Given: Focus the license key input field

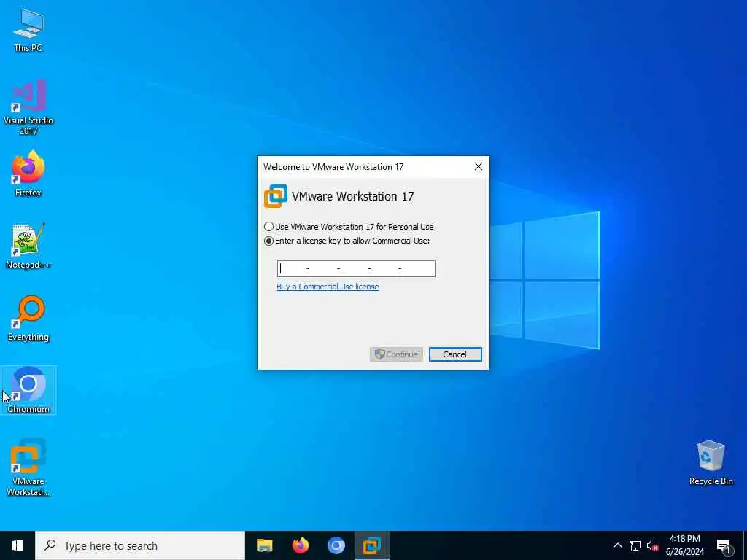Looking at the screenshot, I should coord(356,268).
